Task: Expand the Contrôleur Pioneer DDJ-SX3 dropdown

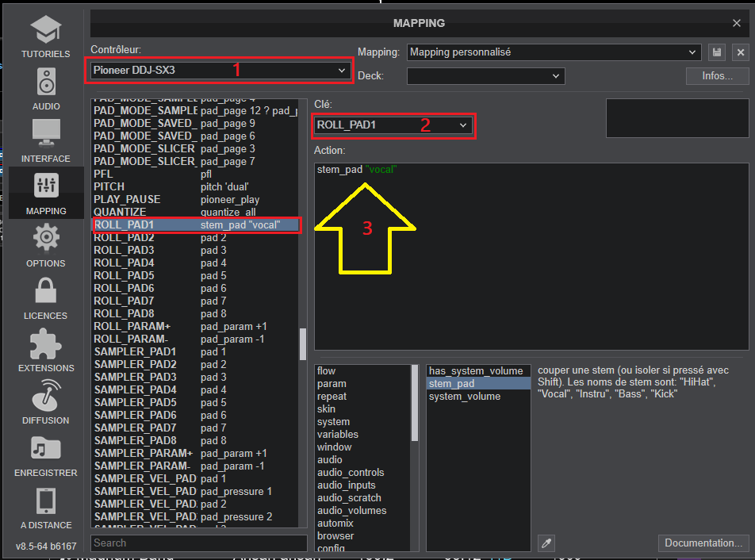Action: [x=219, y=71]
